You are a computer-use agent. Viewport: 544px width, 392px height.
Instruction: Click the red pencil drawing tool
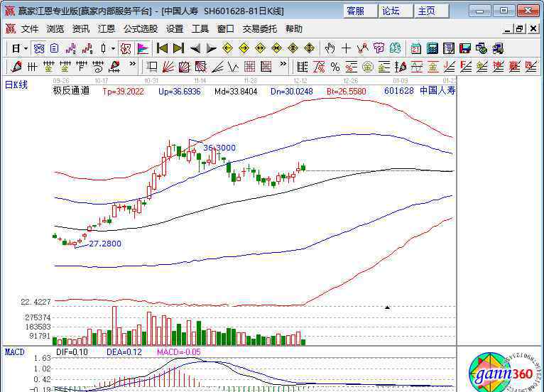[x=16, y=66]
